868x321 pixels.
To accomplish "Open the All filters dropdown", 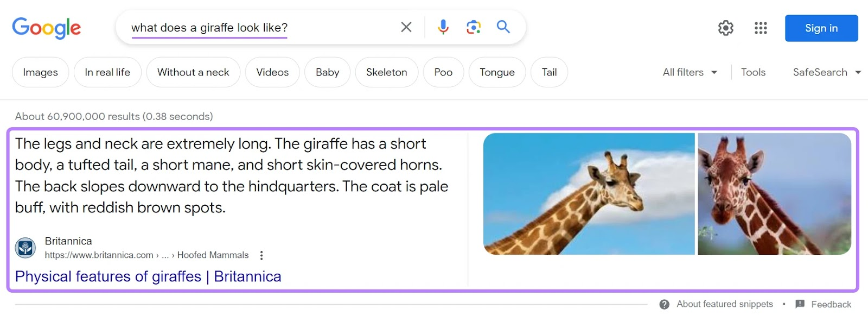I will tap(688, 72).
